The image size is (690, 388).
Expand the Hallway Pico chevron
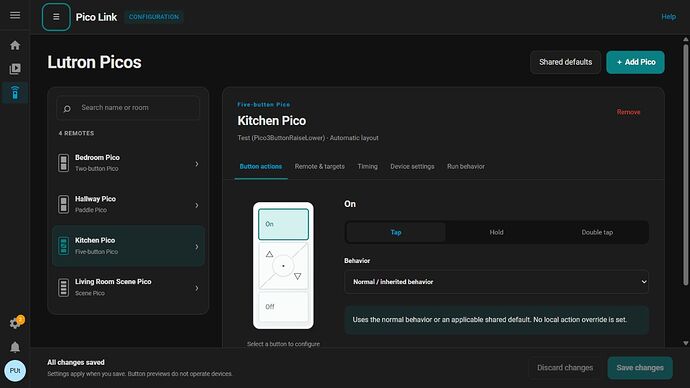pos(197,205)
